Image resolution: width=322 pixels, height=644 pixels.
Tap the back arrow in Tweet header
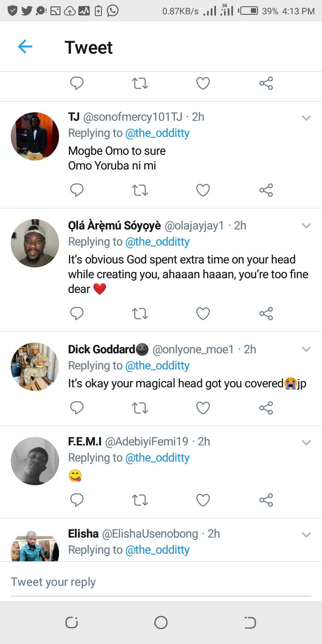coord(25,47)
